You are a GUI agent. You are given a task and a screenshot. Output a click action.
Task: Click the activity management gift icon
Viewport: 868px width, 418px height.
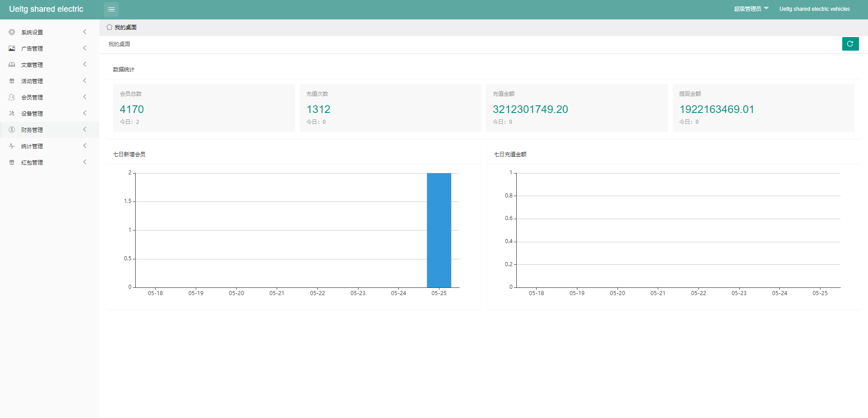coord(12,81)
